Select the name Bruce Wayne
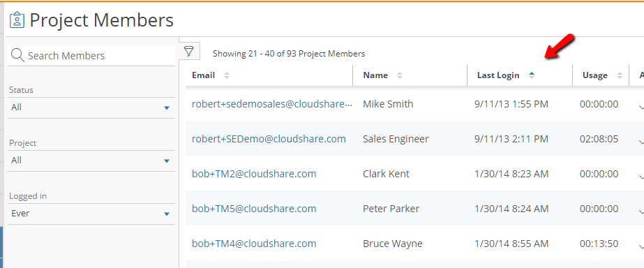 click(x=393, y=244)
